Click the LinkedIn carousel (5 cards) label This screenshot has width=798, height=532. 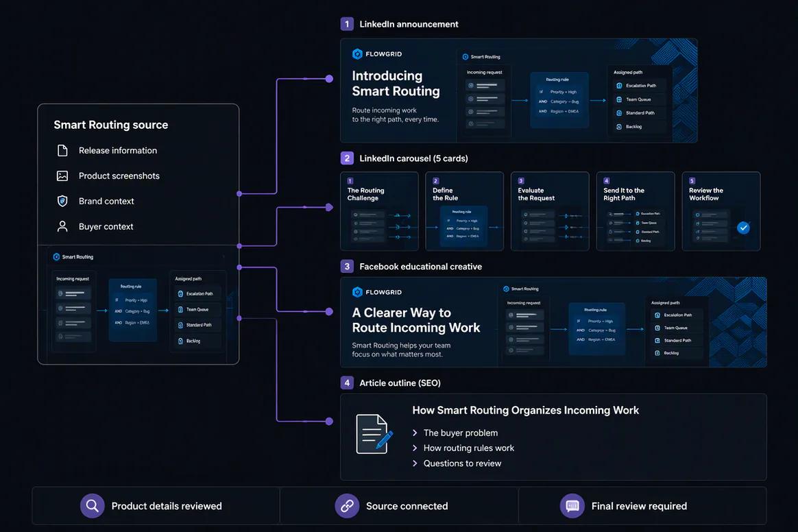pyautogui.click(x=414, y=158)
